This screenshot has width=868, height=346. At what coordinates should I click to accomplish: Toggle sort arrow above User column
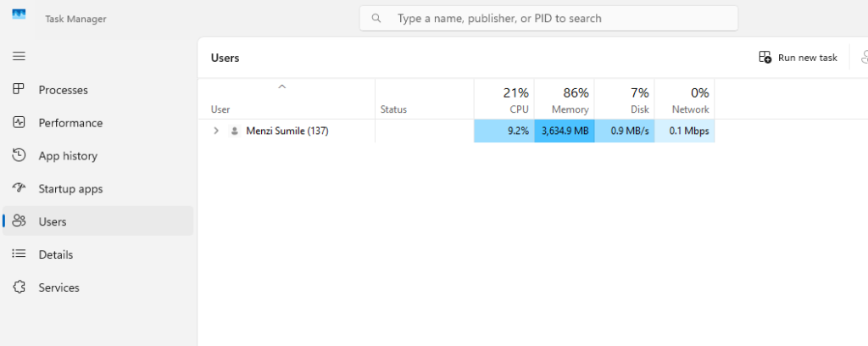click(x=282, y=86)
